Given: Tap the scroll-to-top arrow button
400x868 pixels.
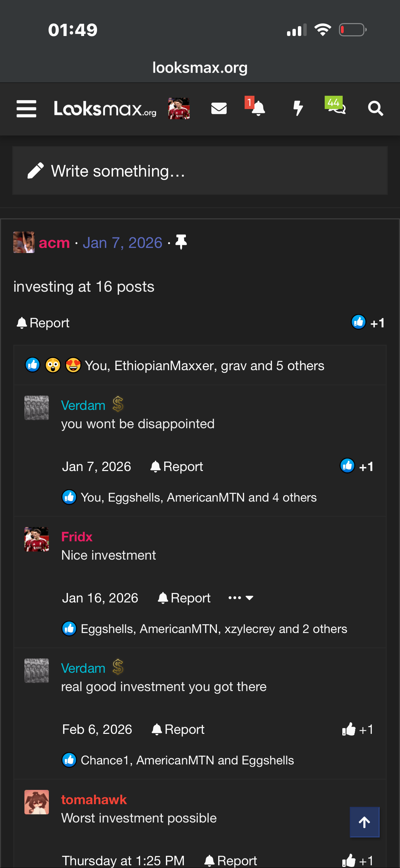Looking at the screenshot, I should pos(365,822).
